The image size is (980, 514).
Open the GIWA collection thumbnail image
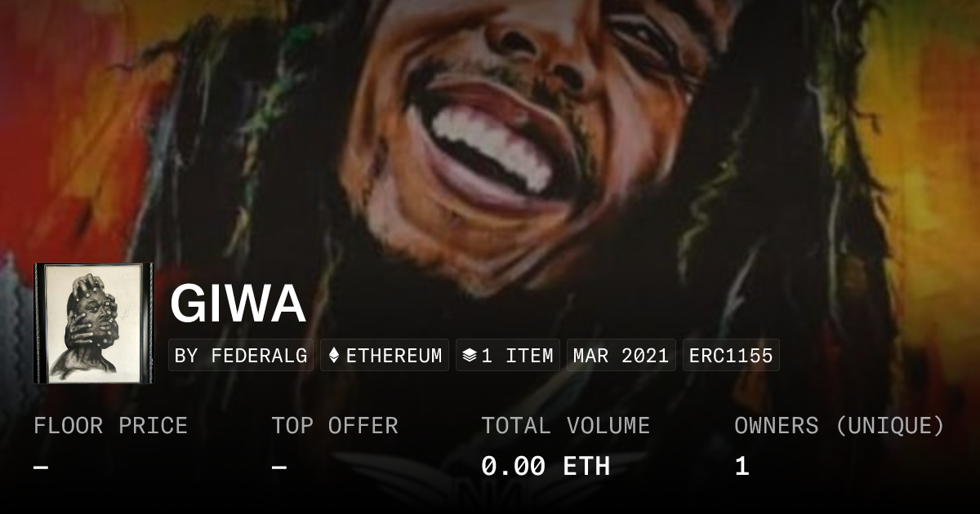pyautogui.click(x=93, y=323)
